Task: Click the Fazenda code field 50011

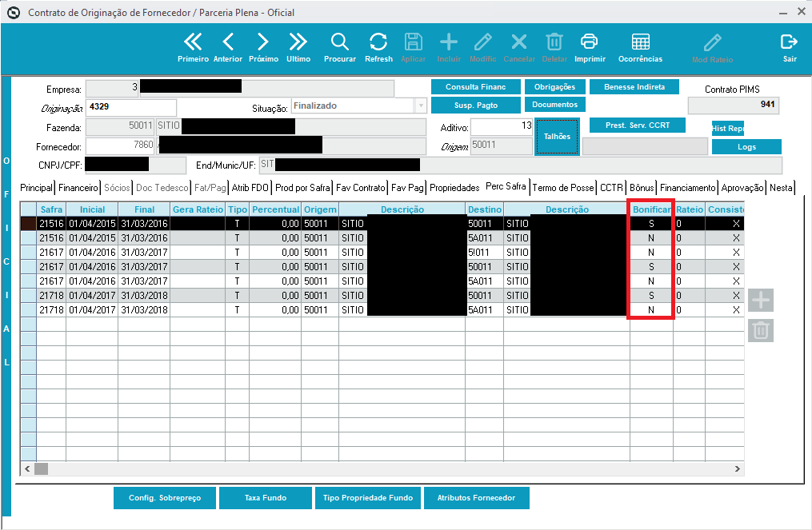Action: pos(120,126)
